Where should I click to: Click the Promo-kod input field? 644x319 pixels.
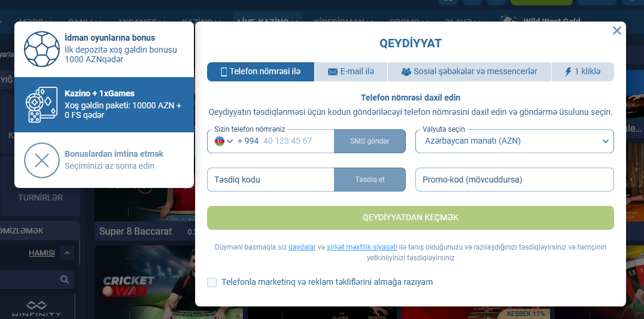(x=514, y=180)
